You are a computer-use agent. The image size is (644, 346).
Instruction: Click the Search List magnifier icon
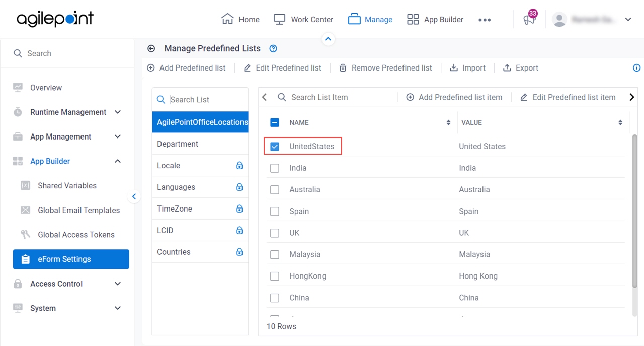(161, 100)
